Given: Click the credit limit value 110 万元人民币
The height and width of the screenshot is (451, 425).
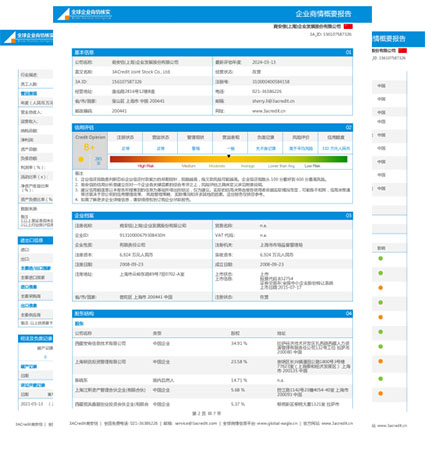Looking at the screenshot, I should (x=336, y=148).
